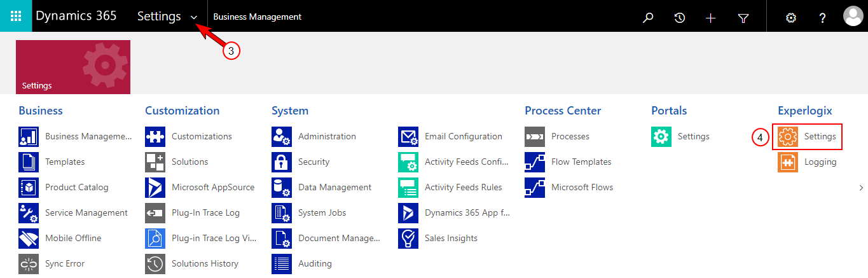
Task: Open the top bar settings gear
Action: [x=791, y=18]
